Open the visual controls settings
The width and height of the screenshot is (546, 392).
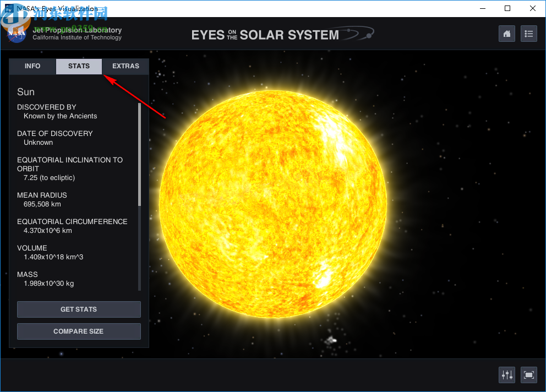pos(506,374)
